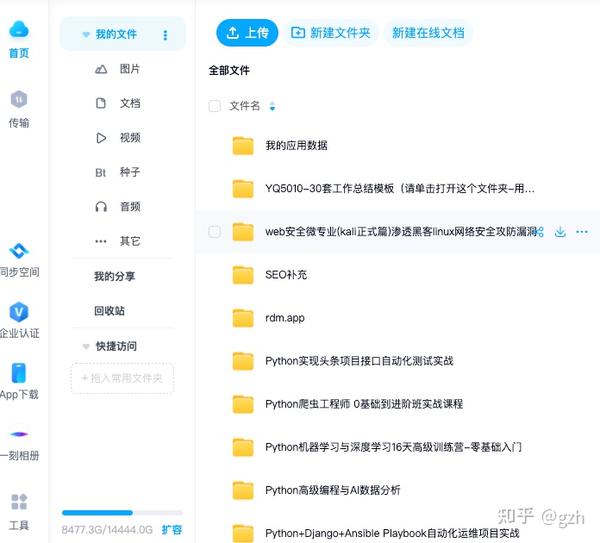The height and width of the screenshot is (543, 600).
Task: Open the 我的应用数据 folder icon
Action: pyautogui.click(x=243, y=145)
